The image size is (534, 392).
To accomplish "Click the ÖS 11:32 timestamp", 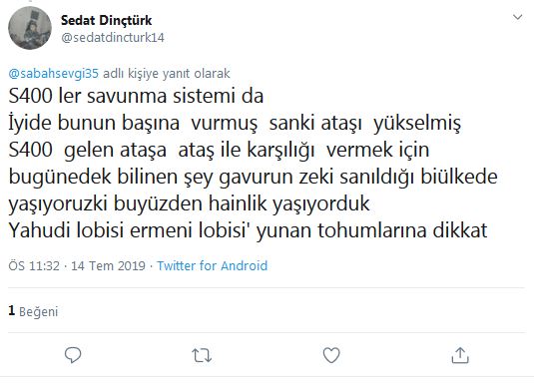I will coord(34,265).
